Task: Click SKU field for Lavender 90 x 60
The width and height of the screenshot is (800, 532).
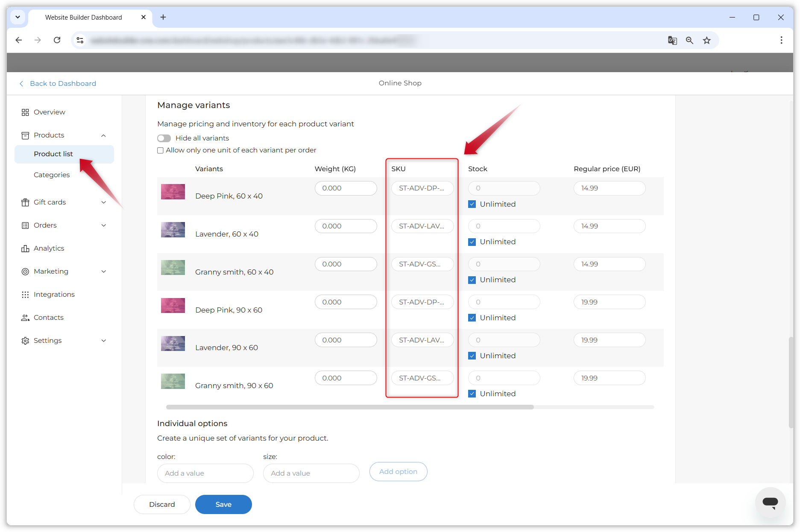Action: point(422,340)
